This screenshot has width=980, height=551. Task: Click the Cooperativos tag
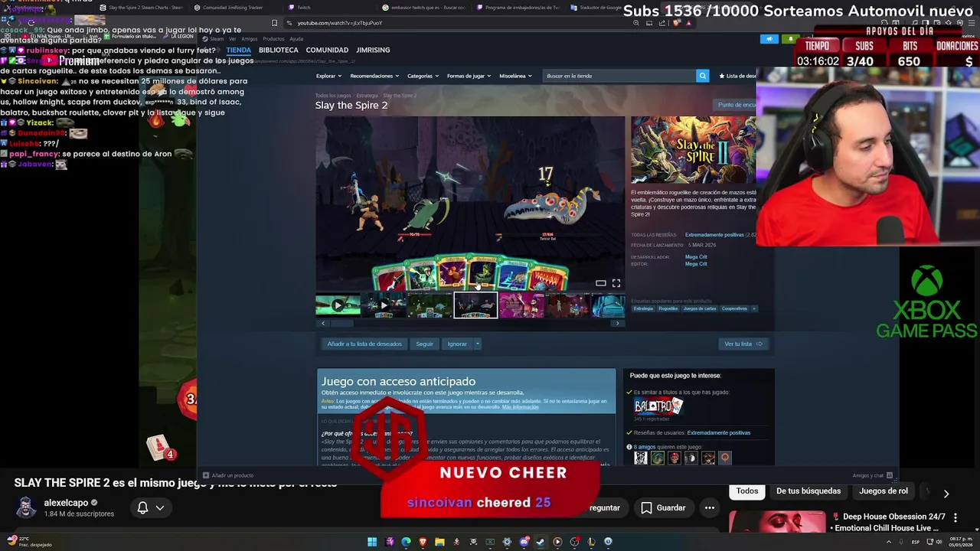pyautogui.click(x=734, y=308)
